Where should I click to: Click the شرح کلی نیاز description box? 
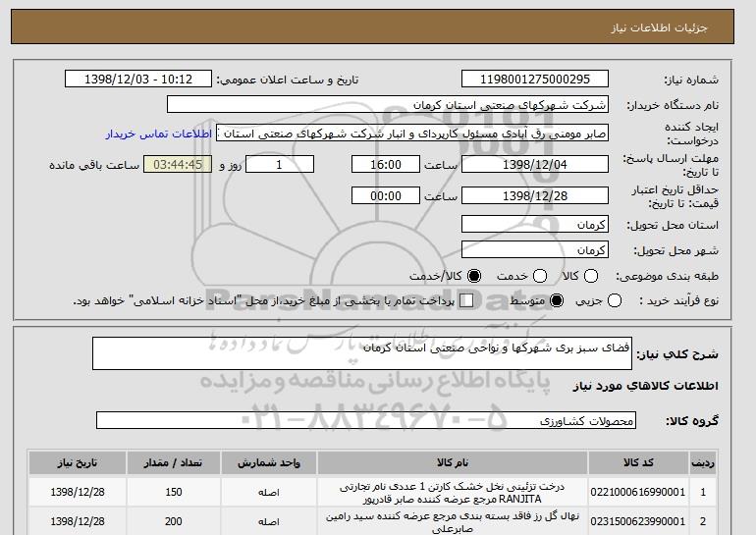click(362, 353)
